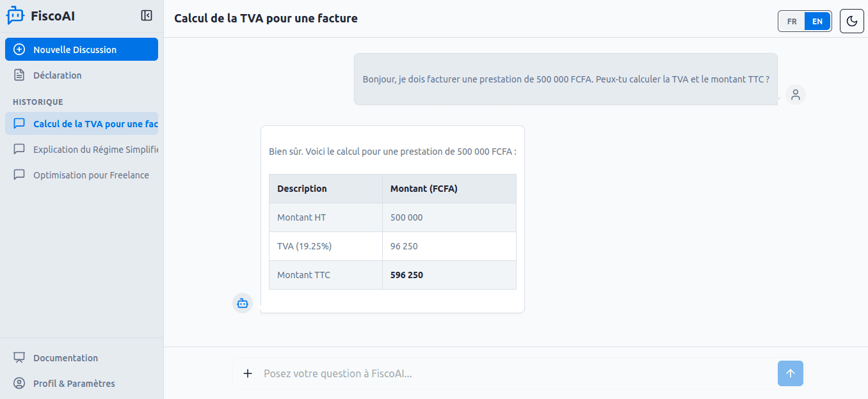Select the Calcul de la TVA page title

tap(265, 18)
